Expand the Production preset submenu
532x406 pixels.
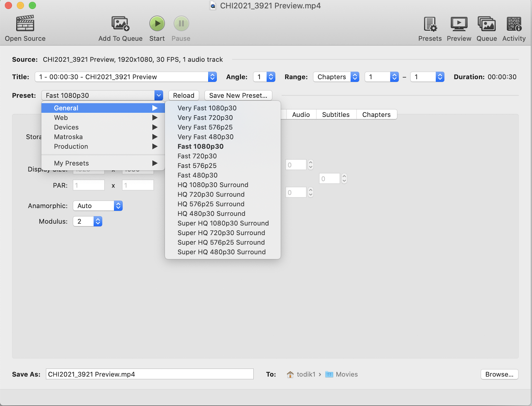pyautogui.click(x=103, y=147)
